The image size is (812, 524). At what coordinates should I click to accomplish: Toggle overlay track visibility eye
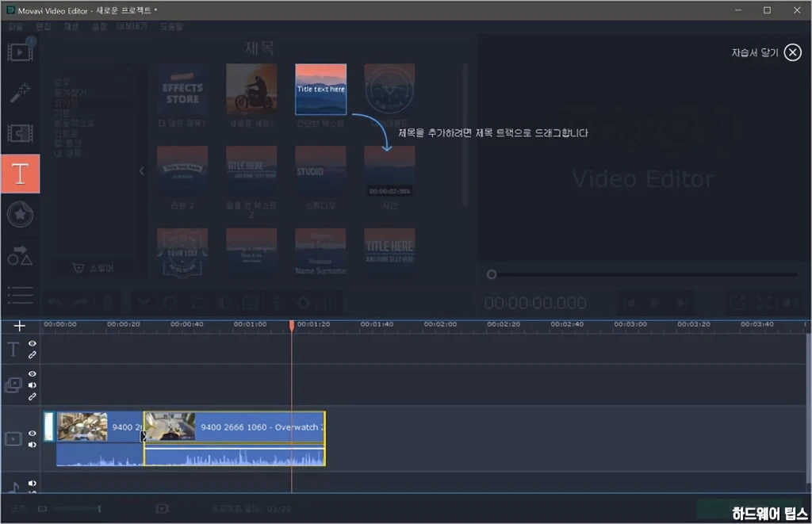(x=32, y=374)
